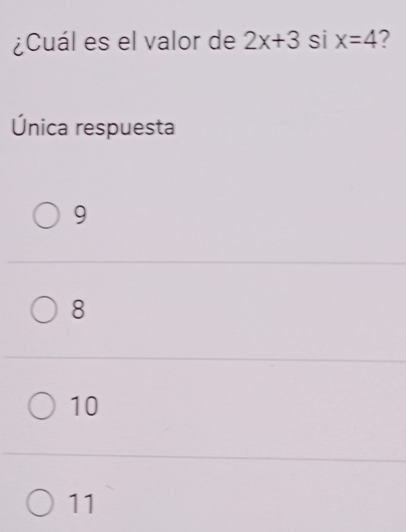Image resolution: width=406 pixels, height=532 pixels.
Task: Tap the 11 option label text
Action: coord(82,503)
